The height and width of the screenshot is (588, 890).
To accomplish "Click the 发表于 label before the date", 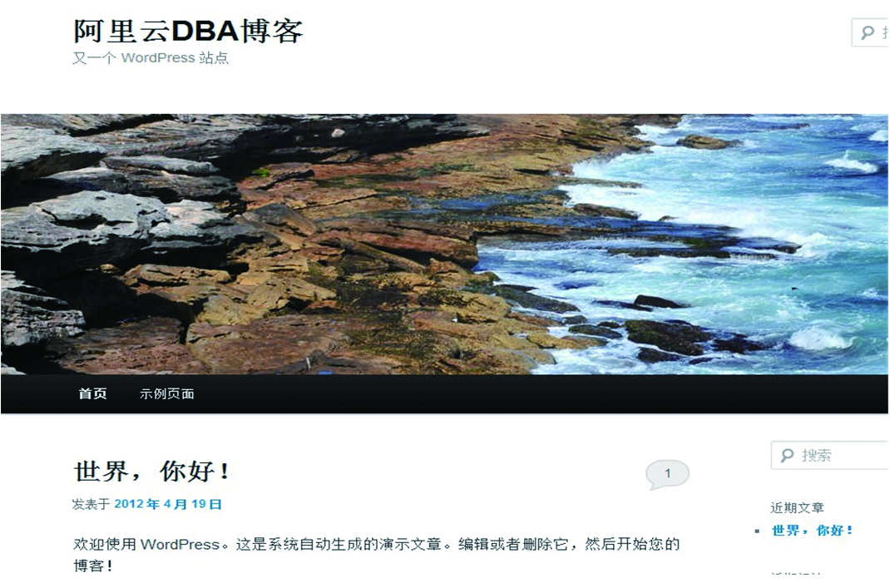I will [x=91, y=504].
